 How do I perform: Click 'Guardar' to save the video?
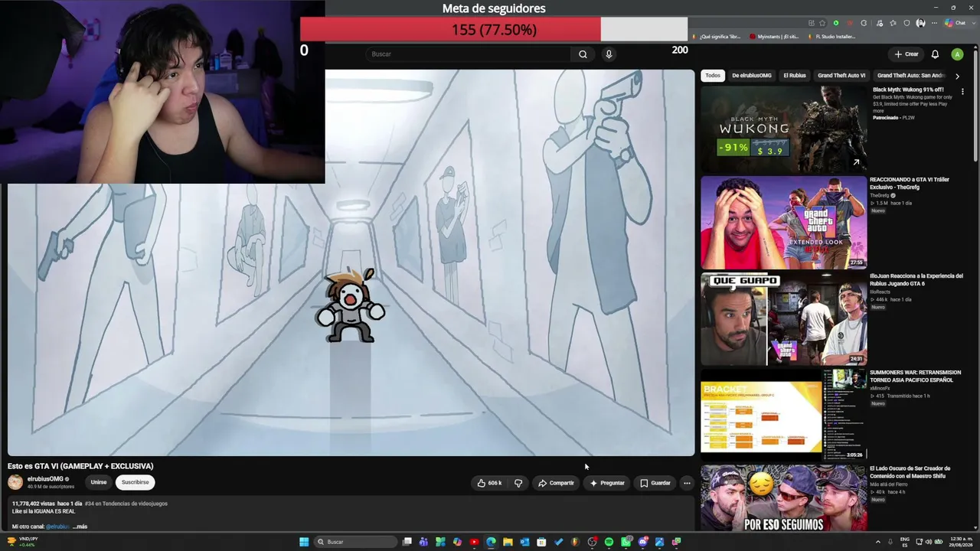[655, 483]
